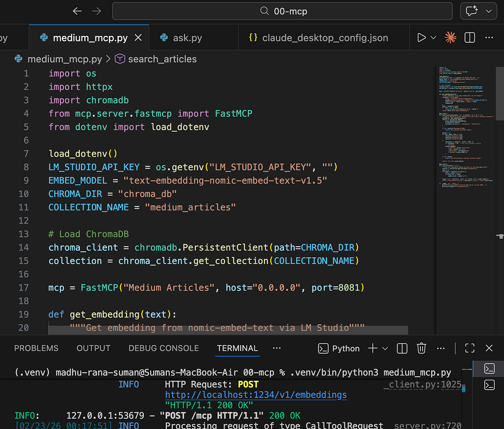Click the get_embedding function name
This screenshot has width=504, height=429.
[104, 315]
